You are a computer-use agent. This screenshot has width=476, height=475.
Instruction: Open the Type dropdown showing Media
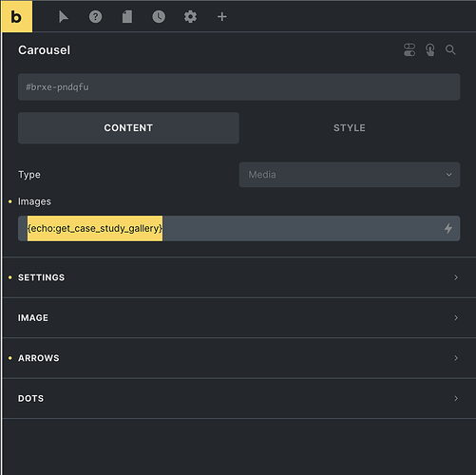pyautogui.click(x=350, y=175)
